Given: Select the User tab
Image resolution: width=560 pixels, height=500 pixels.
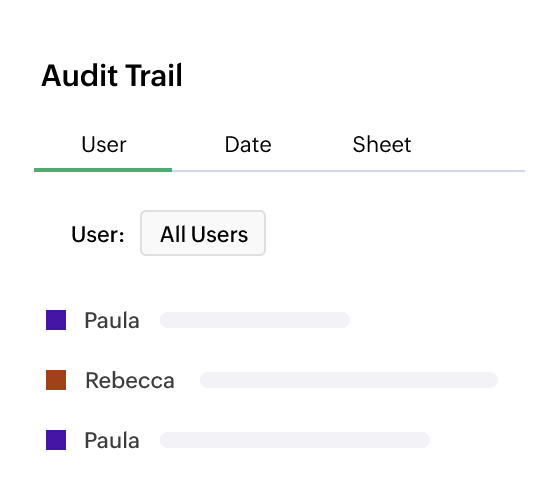Looking at the screenshot, I should [104, 145].
